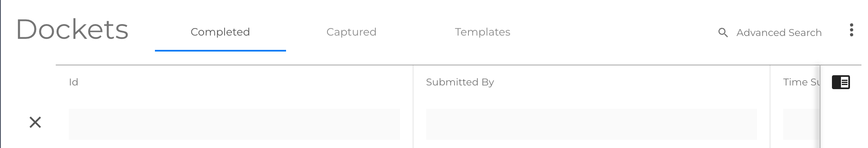Open the column chooser panel icon

841,82
